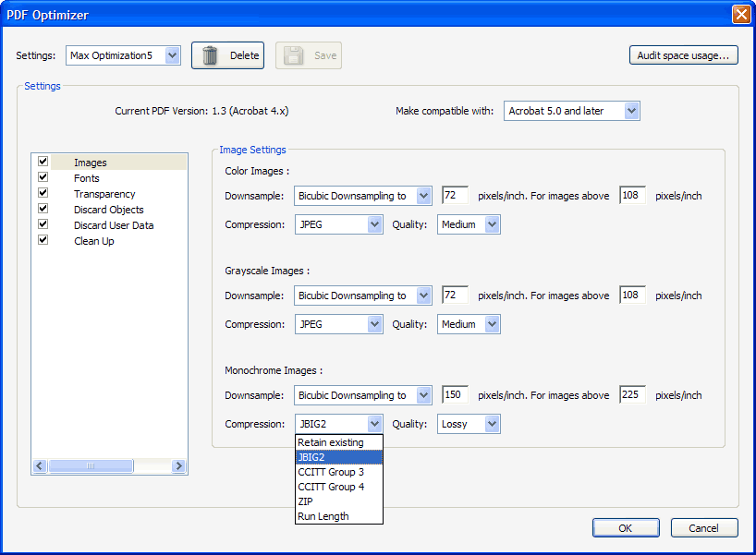Toggle the Clean Up checkbox
The height and width of the screenshot is (555, 756).
coord(43,240)
